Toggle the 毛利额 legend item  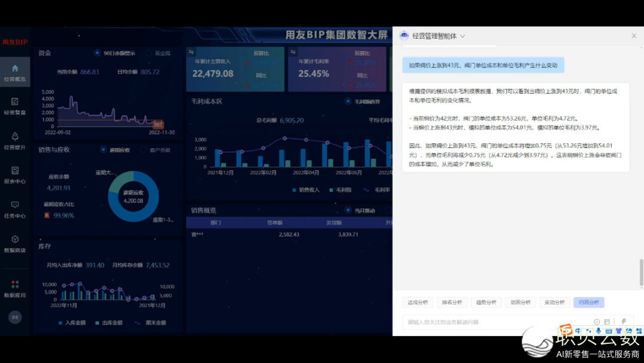tap(340, 190)
